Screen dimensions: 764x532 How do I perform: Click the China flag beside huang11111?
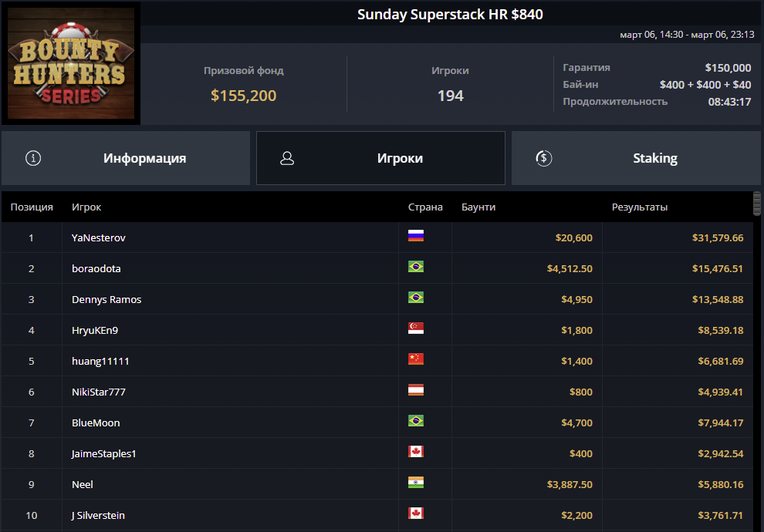(x=416, y=359)
